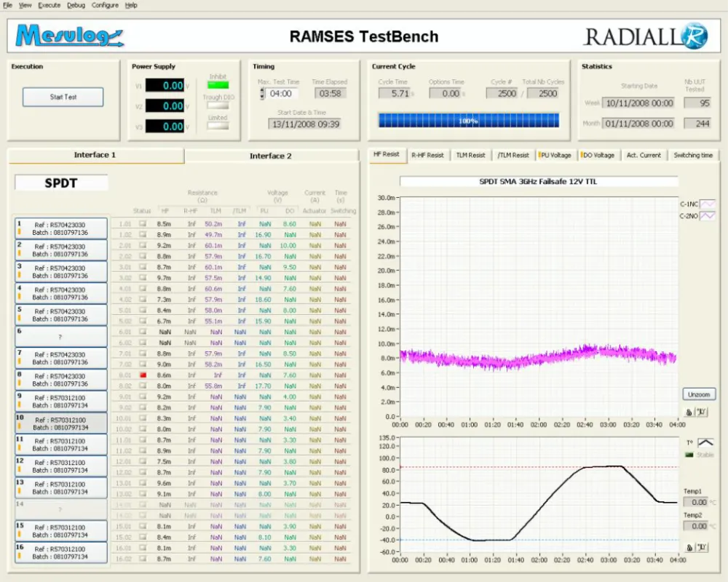Click the status indicator for row 14.01
This screenshot has width=728, height=582.
(x=143, y=504)
